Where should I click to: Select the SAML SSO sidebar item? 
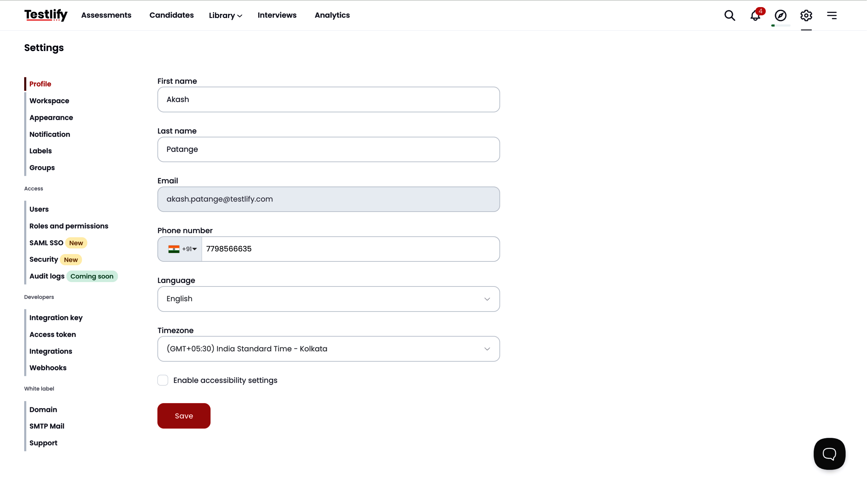coord(46,243)
